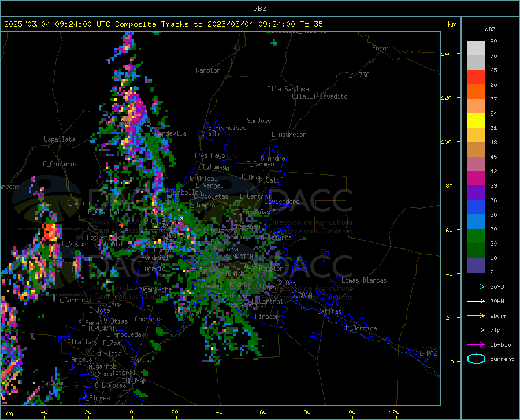Screen dimensions: 520x420
Task: Click the 'Manzano' map label
Action: tap(53, 383)
